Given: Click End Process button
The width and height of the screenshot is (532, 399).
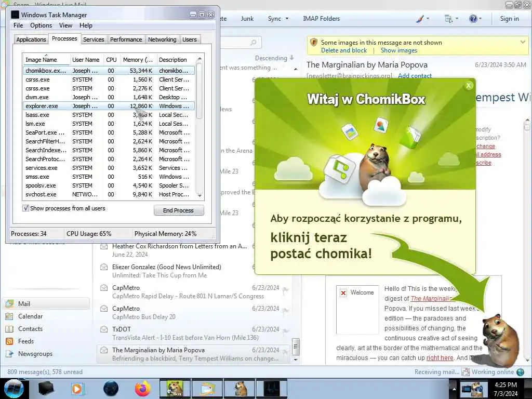Looking at the screenshot, I should pos(179,210).
